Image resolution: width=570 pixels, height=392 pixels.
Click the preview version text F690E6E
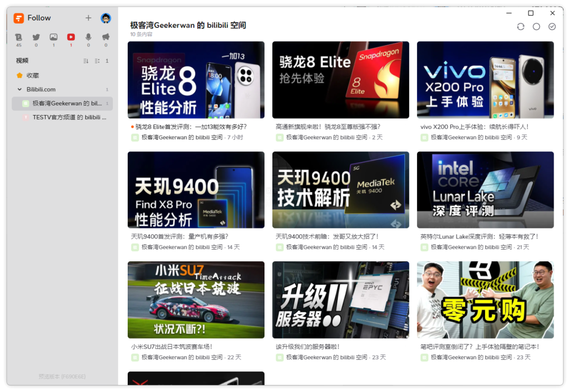[62, 376]
